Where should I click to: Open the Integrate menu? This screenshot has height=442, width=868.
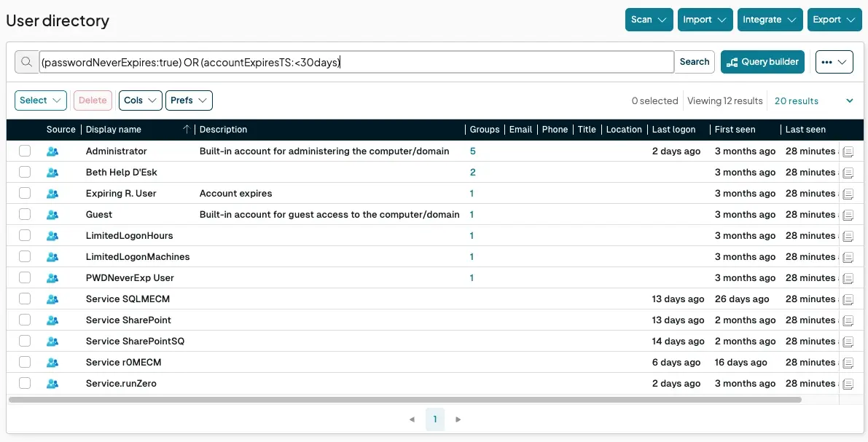coord(770,20)
